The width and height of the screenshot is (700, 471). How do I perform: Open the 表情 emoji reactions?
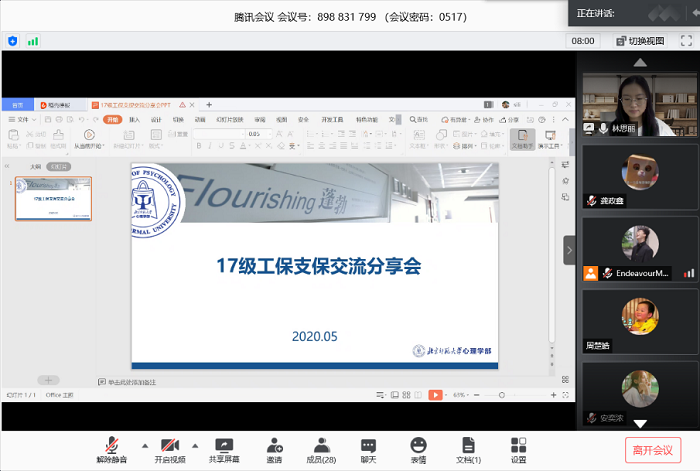pos(417,449)
